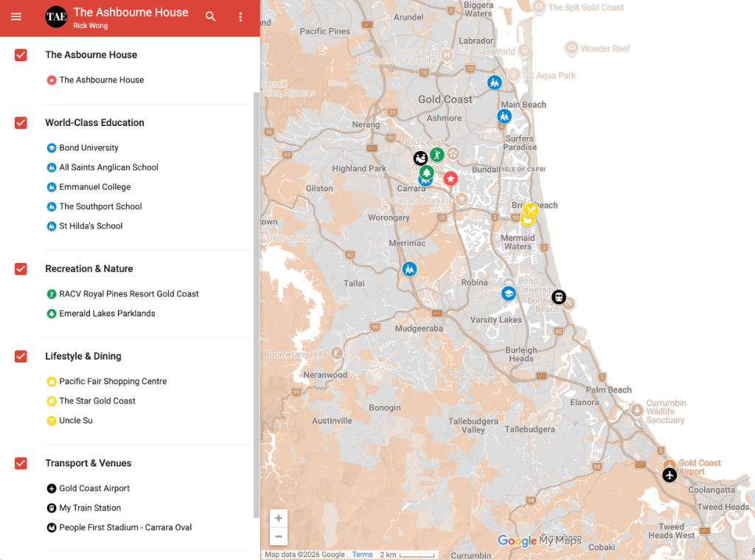Zoom in with the plus button
Screen dimensions: 755x560
coord(278,518)
